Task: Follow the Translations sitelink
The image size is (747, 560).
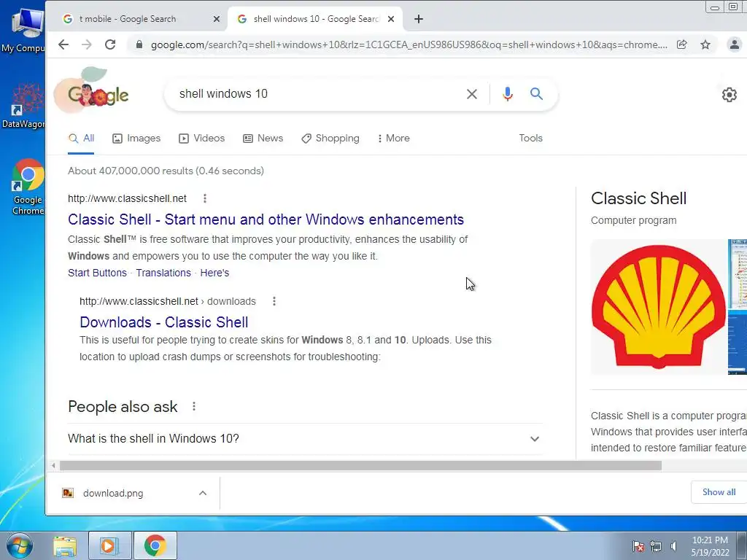Action: coord(163,273)
